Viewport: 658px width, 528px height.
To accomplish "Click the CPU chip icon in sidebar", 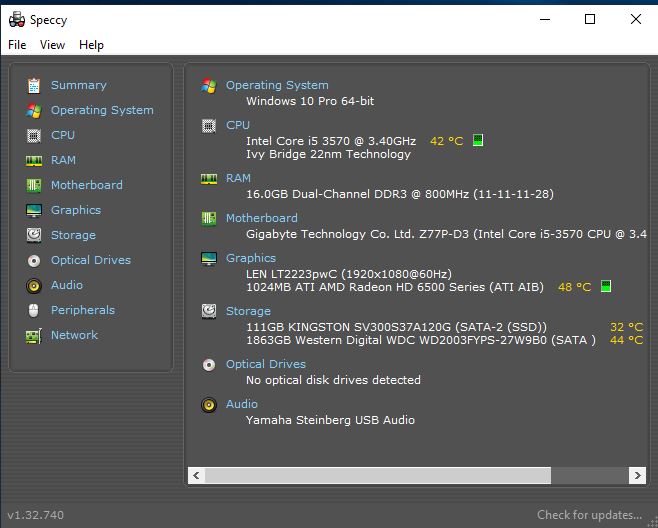I will click(x=34, y=136).
